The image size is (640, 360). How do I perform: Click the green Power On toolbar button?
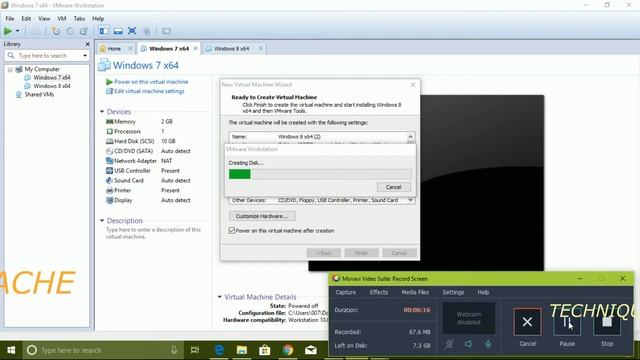[8, 31]
